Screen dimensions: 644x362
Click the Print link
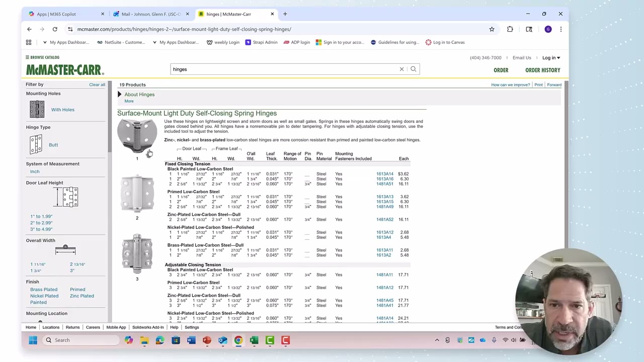pos(538,85)
